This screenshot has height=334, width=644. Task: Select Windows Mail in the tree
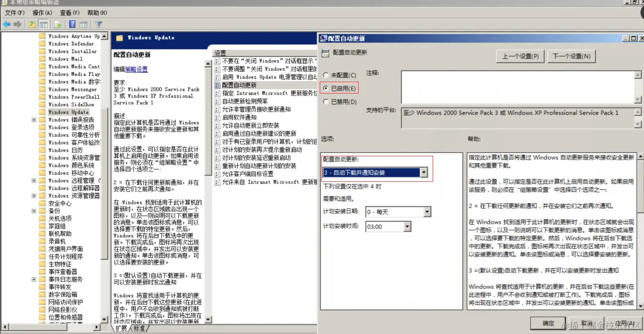coord(66,59)
